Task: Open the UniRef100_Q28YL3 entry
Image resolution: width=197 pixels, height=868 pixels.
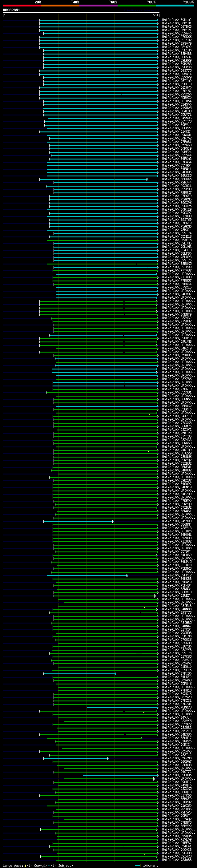Action: [x=176, y=528]
